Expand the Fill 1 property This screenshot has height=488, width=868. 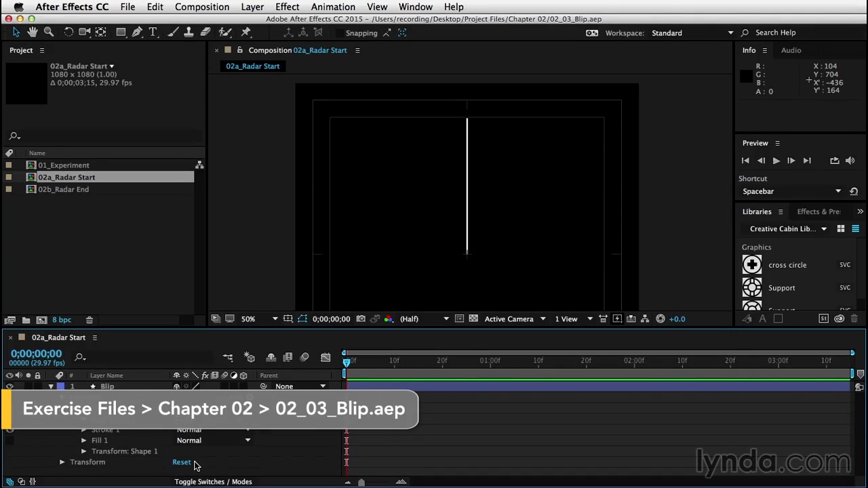pyautogui.click(x=83, y=441)
